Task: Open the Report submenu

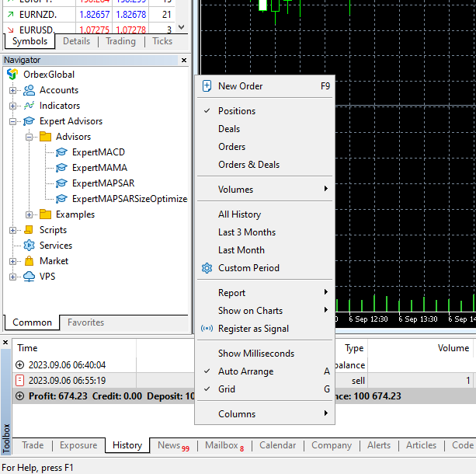Action: (265, 293)
